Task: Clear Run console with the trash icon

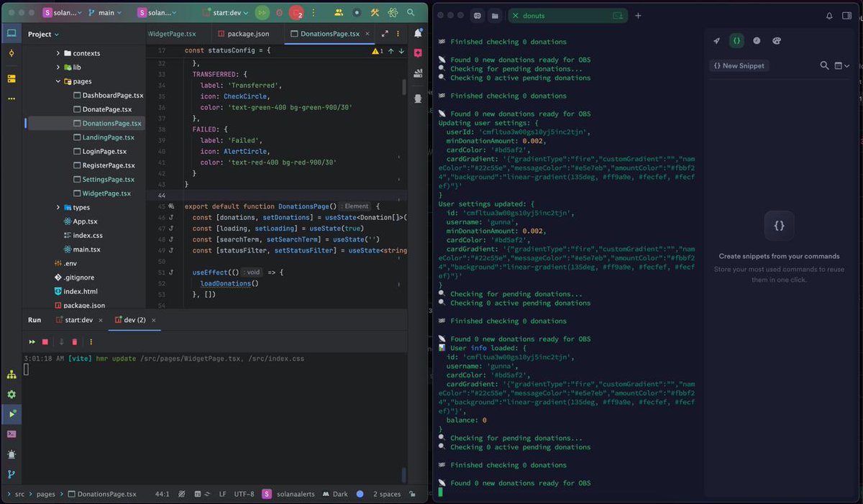Action: (75, 342)
